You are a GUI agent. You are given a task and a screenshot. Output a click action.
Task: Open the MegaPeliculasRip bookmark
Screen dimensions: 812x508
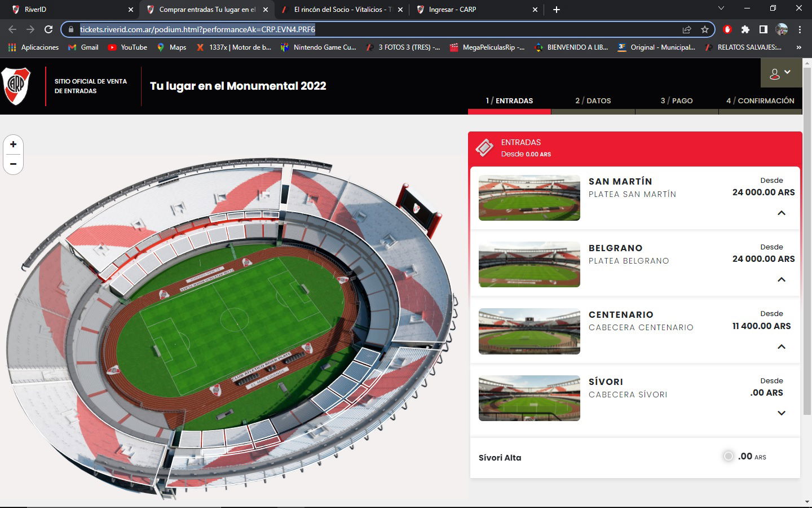[x=487, y=47]
